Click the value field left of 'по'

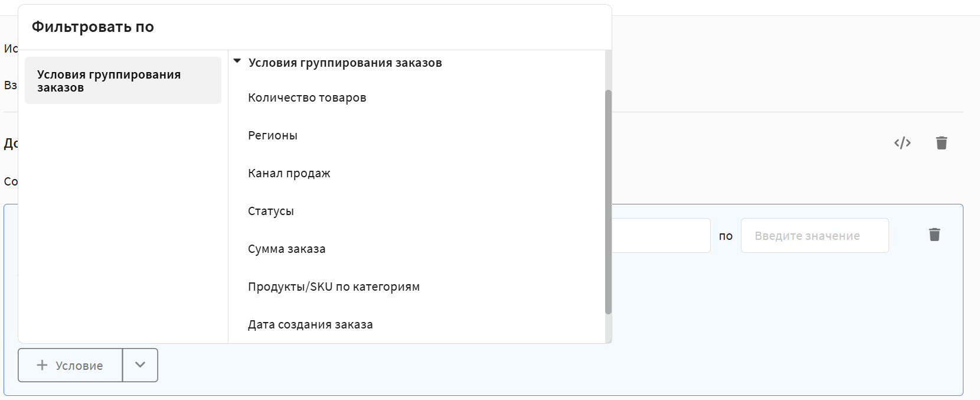pyautogui.click(x=660, y=236)
